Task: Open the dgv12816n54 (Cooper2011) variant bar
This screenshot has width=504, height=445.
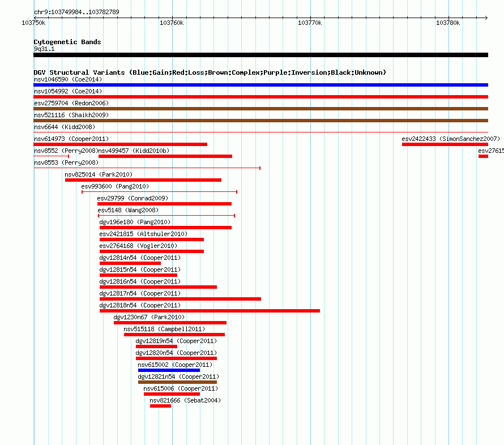Action: pos(158,287)
